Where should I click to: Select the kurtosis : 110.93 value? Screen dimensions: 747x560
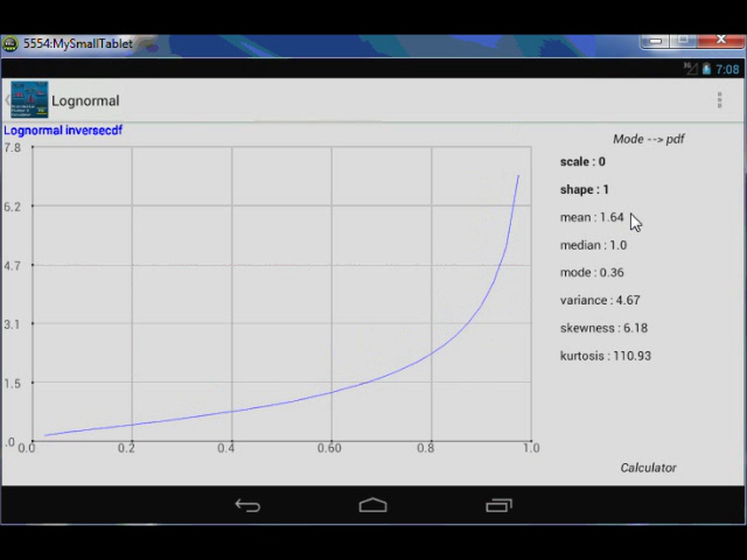coord(605,356)
